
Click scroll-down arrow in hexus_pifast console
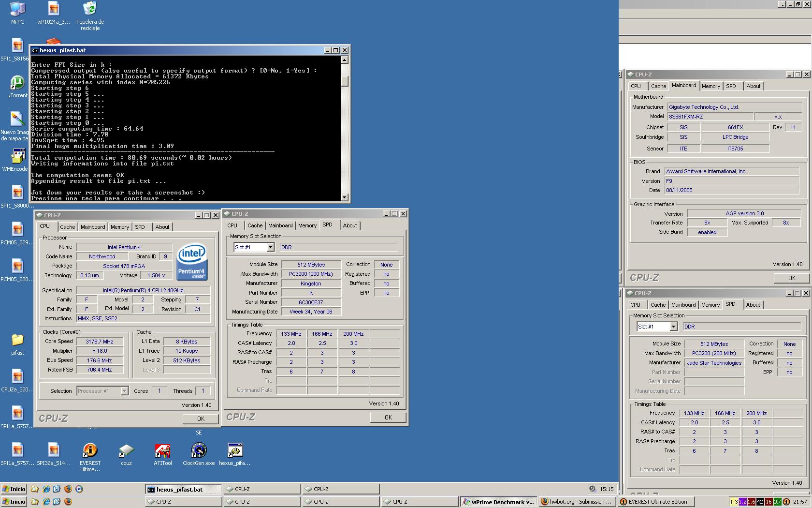(x=345, y=197)
